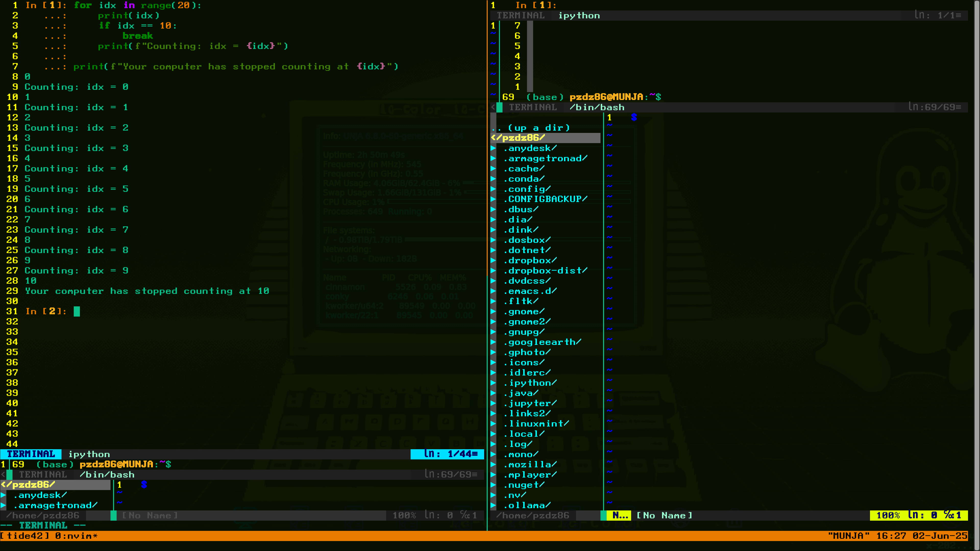The image size is (980, 551).
Task: Expand the .ollama/ directory arrow
Action: point(493,505)
